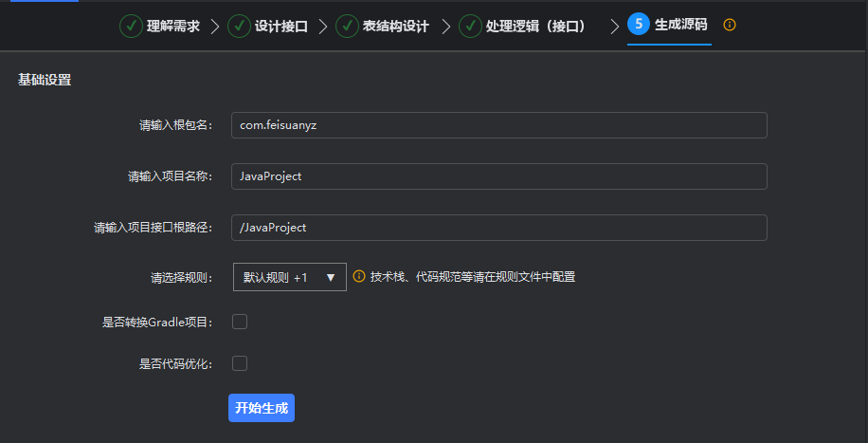Click the interface root path field /JavaProject
This screenshot has height=443, width=868.
(x=498, y=228)
